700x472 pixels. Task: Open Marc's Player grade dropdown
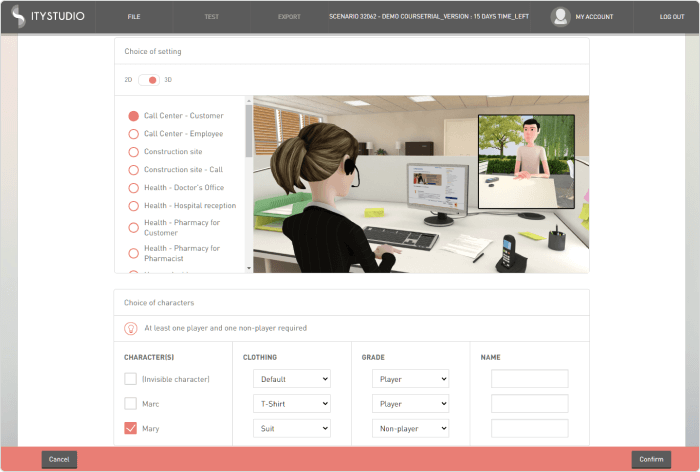411,404
